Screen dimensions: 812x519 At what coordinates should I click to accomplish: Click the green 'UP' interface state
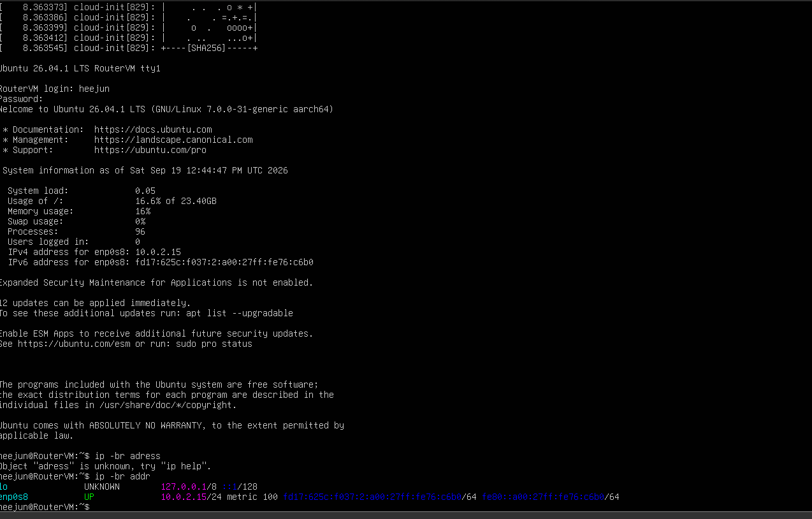pyautogui.click(x=89, y=497)
